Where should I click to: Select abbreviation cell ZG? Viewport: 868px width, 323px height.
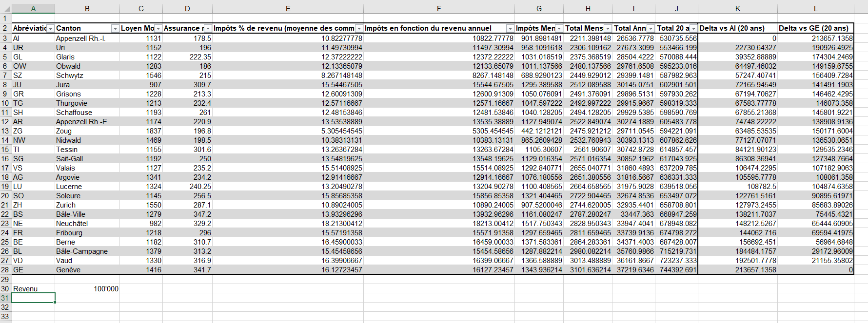coord(33,131)
